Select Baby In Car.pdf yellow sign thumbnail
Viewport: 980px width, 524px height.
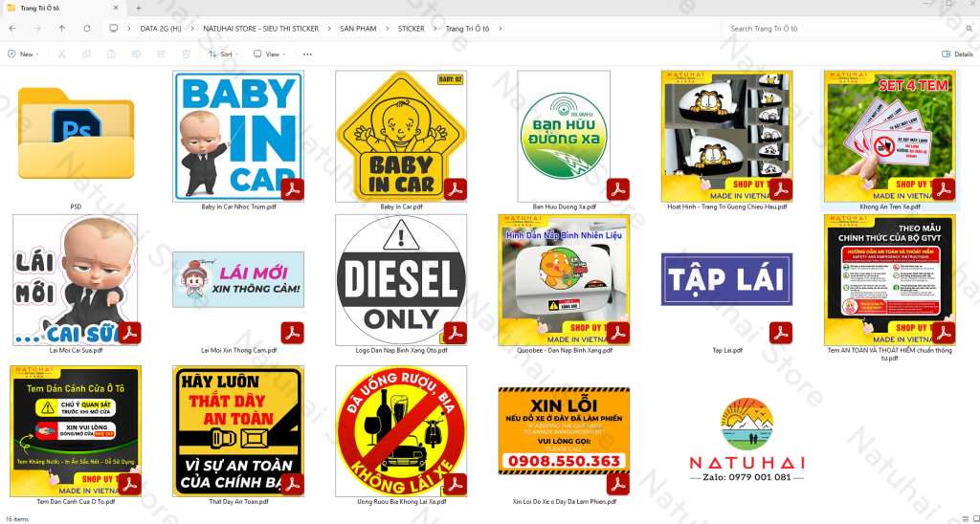(401, 136)
